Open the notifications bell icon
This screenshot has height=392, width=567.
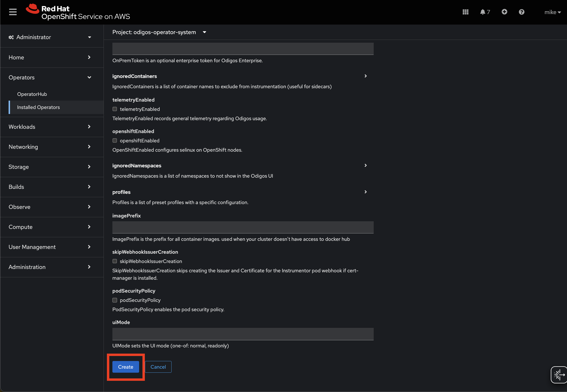(483, 12)
